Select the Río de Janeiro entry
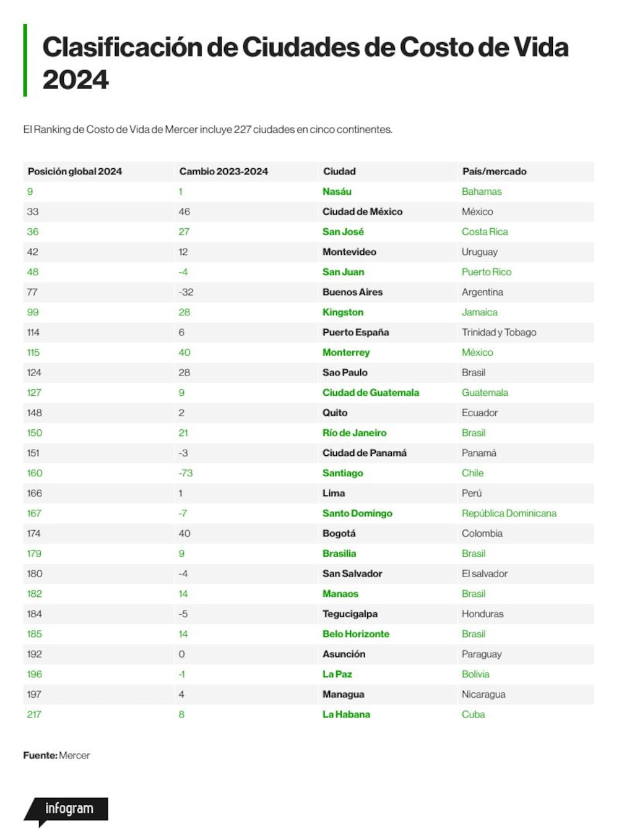This screenshot has width=619, height=840. 354,433
